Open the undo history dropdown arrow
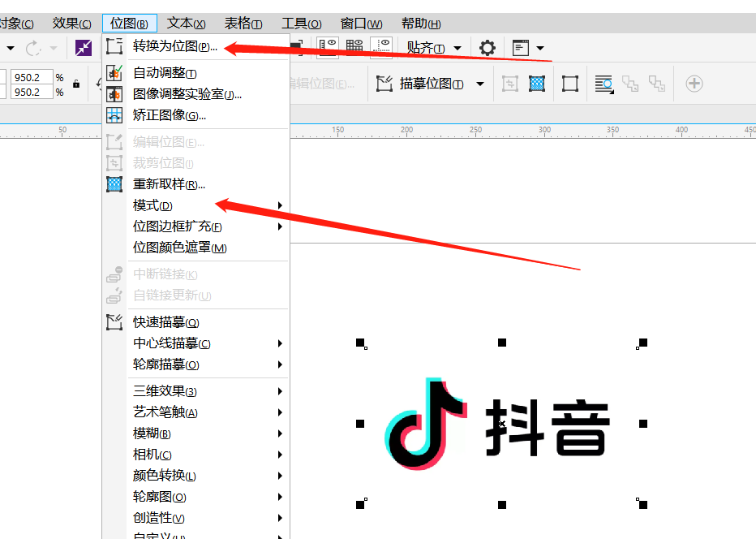Screen dimensions: 756x539 (10, 48)
